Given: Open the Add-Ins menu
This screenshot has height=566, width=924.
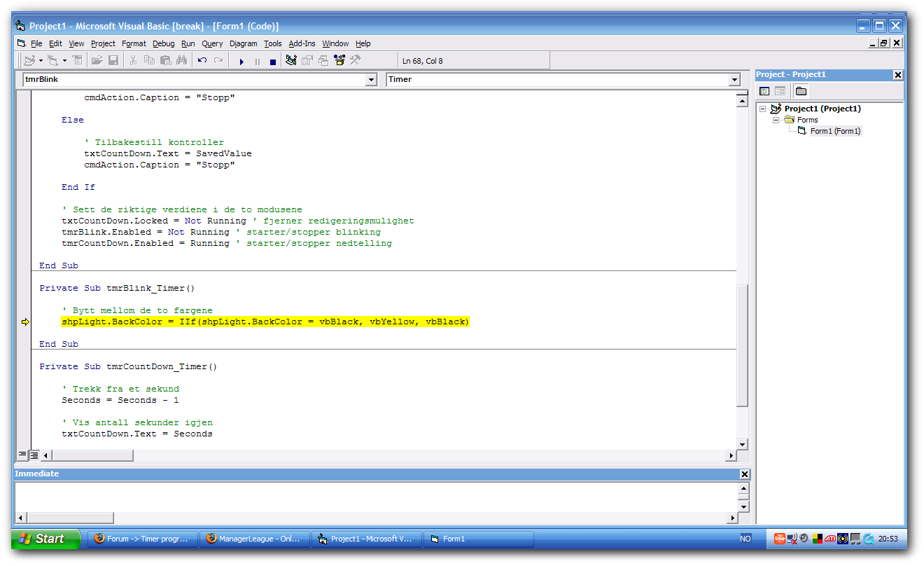Looking at the screenshot, I should pyautogui.click(x=302, y=43).
